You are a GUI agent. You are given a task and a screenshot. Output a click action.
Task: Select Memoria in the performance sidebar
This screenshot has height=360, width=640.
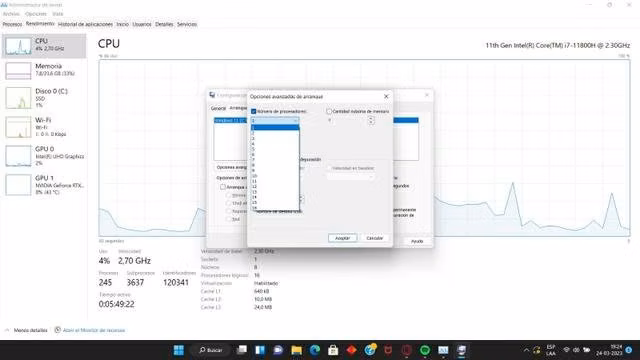[x=44, y=70]
